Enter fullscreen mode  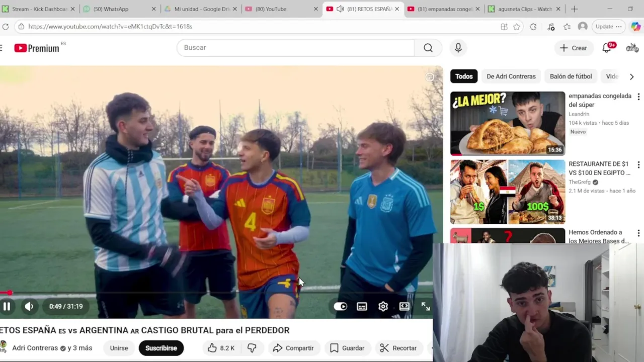point(425,306)
